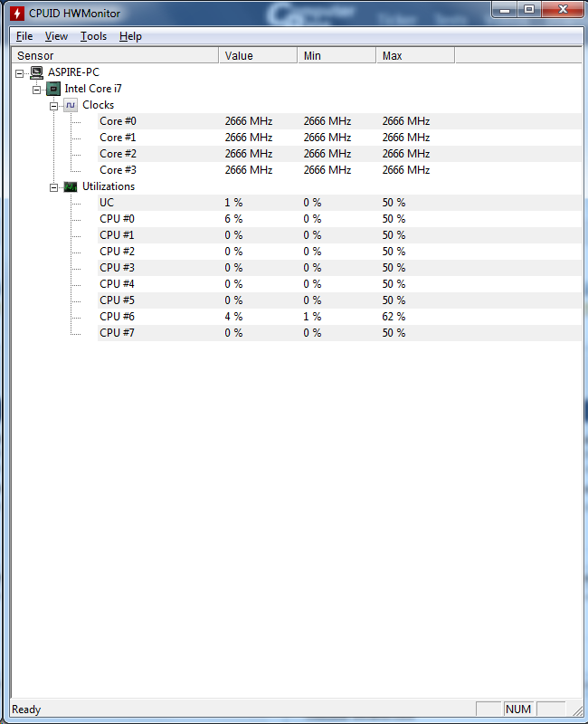588x724 pixels.
Task: Select the CPU #6 row
Action: coord(340,317)
